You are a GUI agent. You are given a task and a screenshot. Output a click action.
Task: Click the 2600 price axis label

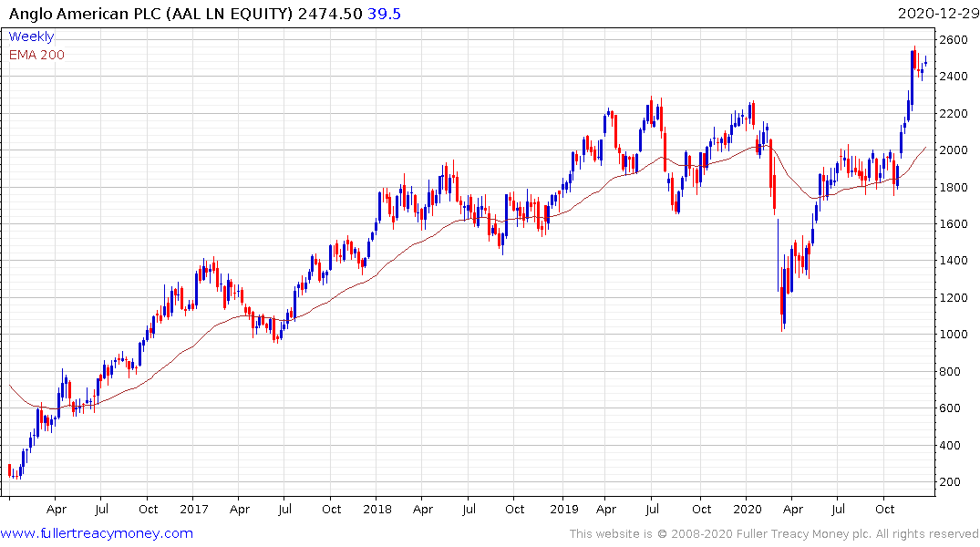pyautogui.click(x=954, y=40)
